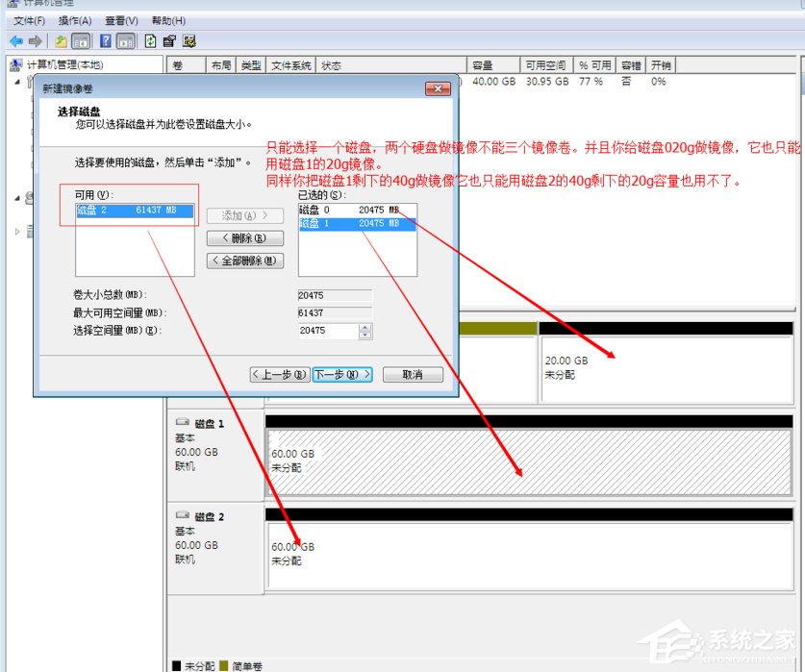Viewport: 805px width, 672px height.
Task: Click the 取消 button
Action: [x=412, y=374]
